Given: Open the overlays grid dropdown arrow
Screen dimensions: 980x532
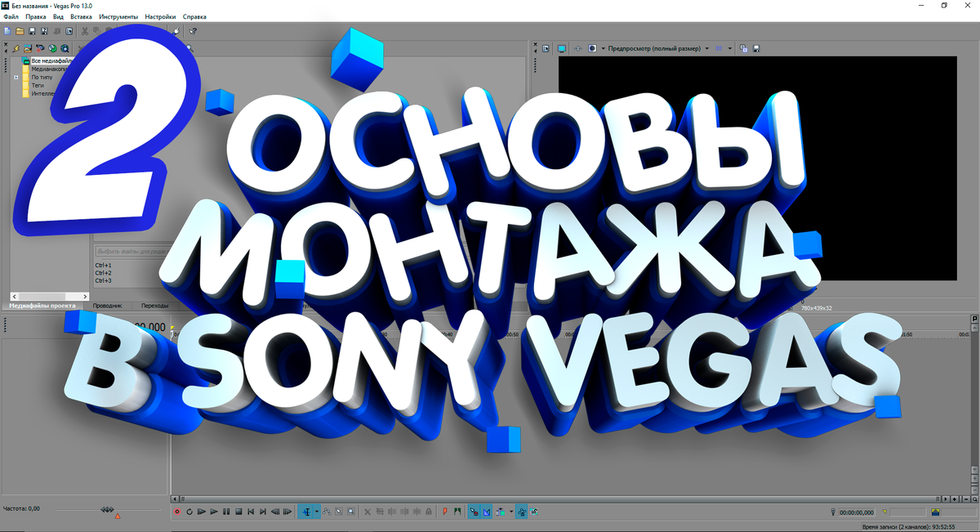Looking at the screenshot, I should [x=730, y=49].
